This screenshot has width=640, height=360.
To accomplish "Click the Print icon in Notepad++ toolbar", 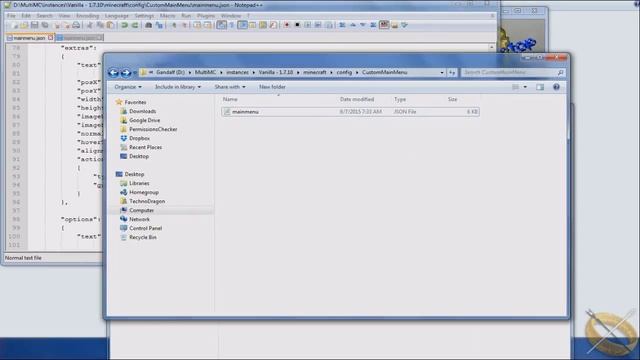I will coord(76,25).
